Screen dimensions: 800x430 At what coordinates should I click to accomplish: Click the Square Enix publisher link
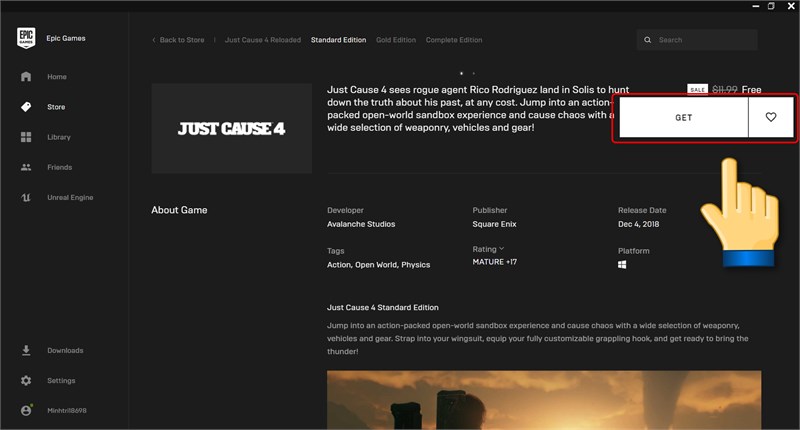pyautogui.click(x=494, y=224)
